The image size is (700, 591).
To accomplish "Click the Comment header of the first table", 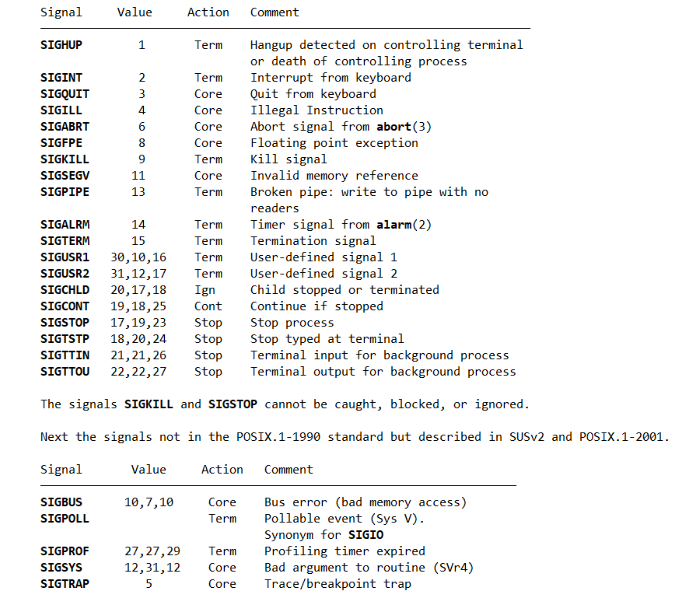I will pyautogui.click(x=275, y=12).
